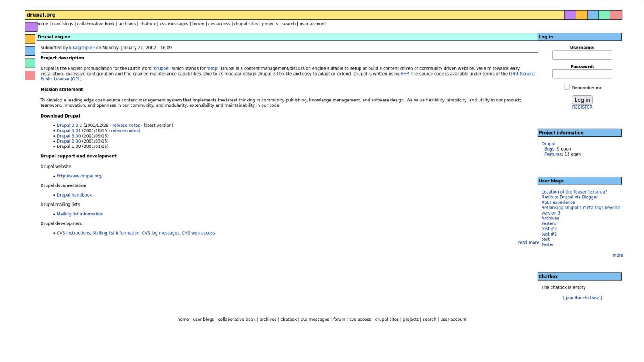Open projects in the top navigation
This screenshot has height=362, width=644.
pyautogui.click(x=270, y=24)
